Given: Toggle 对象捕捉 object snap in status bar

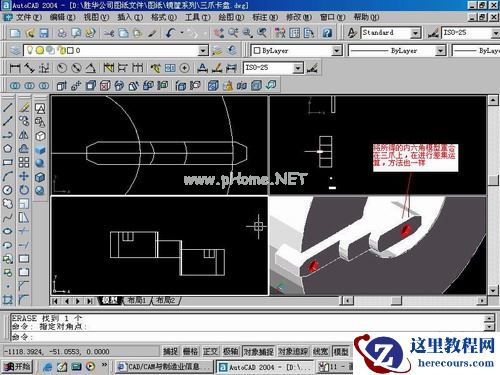Looking at the screenshot, I should pyautogui.click(x=259, y=351).
